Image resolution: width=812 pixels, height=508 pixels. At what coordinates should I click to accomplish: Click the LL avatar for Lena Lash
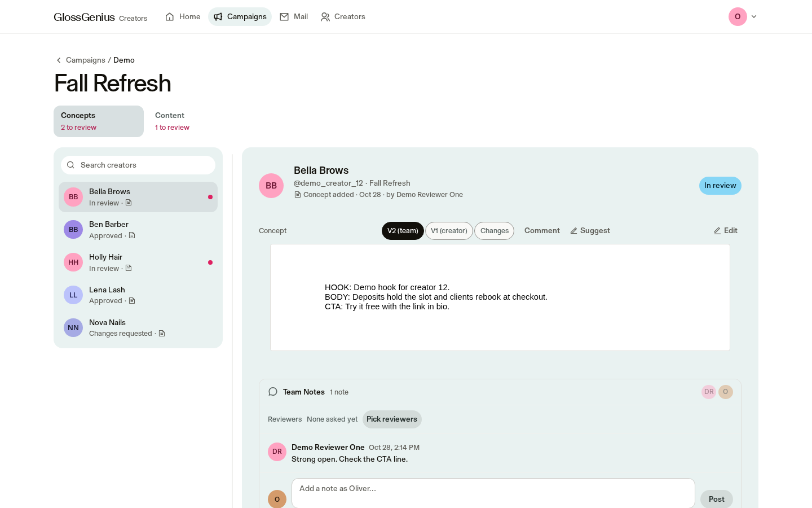[73, 295]
